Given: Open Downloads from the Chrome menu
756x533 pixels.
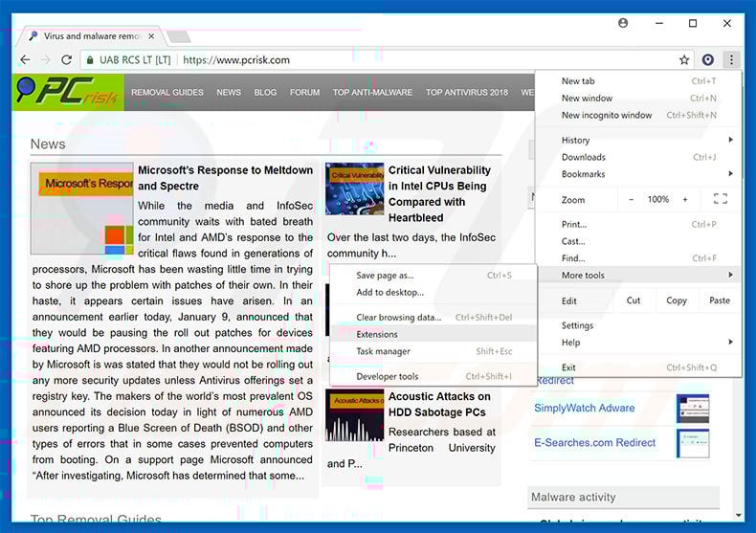Looking at the screenshot, I should click(x=638, y=157).
